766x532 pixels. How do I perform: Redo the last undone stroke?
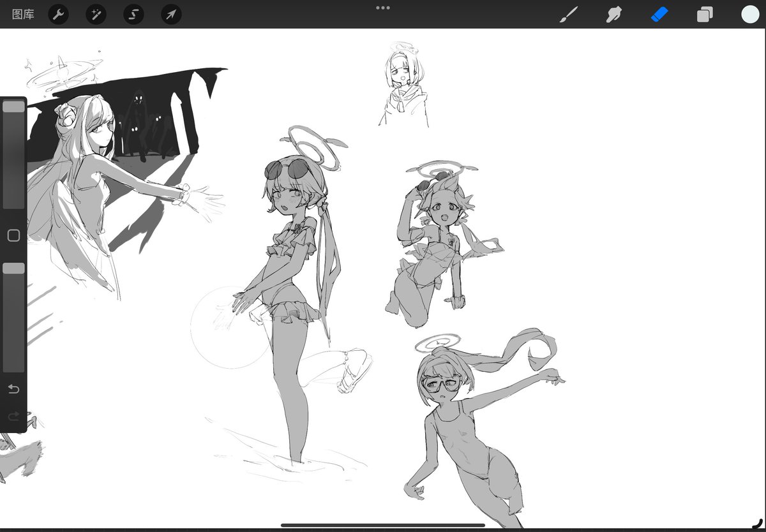click(13, 416)
